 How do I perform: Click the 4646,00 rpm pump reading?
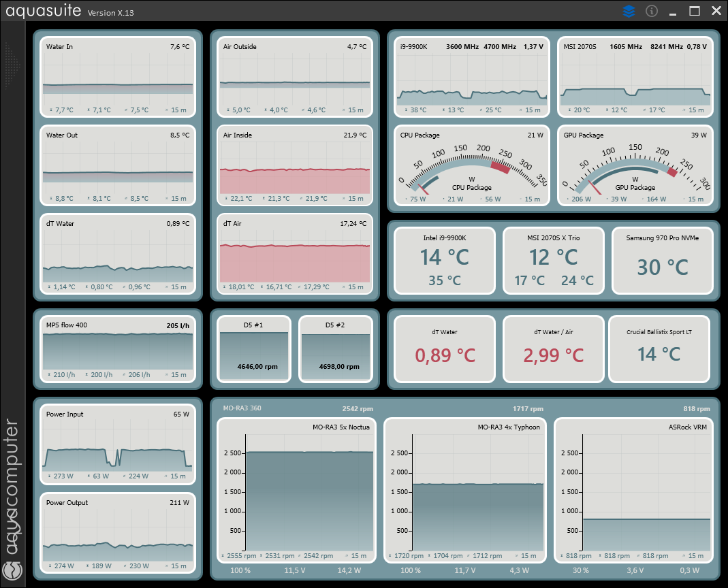point(257,366)
